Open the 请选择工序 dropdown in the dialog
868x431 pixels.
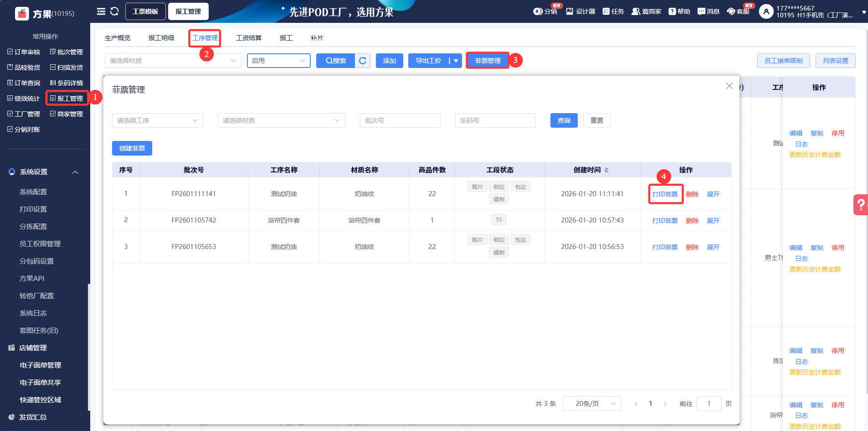(157, 120)
